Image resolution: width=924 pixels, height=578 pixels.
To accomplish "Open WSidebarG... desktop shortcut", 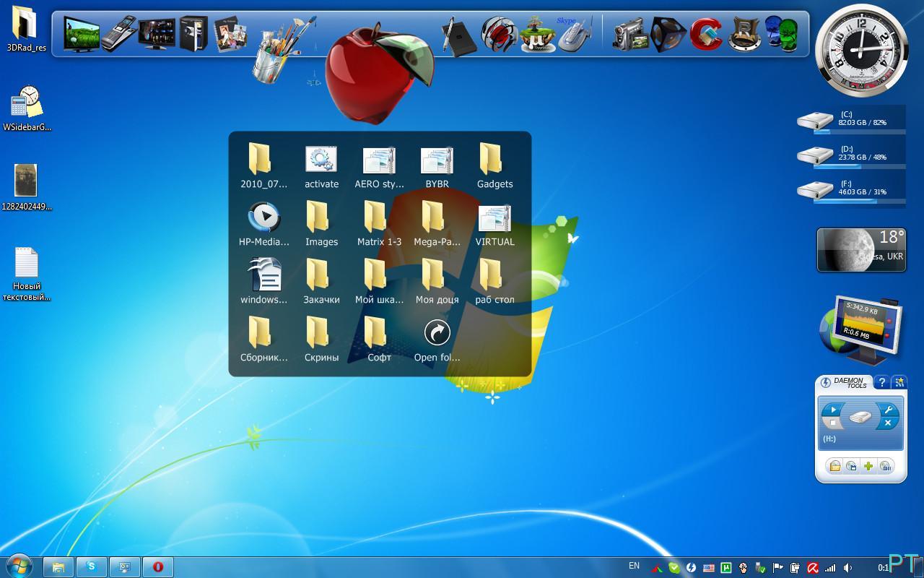I will coord(27,108).
